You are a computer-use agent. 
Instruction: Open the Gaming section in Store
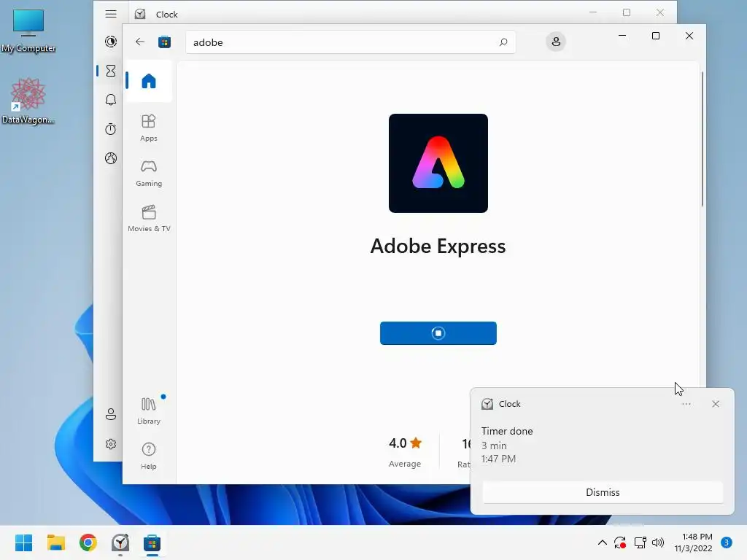click(x=149, y=174)
